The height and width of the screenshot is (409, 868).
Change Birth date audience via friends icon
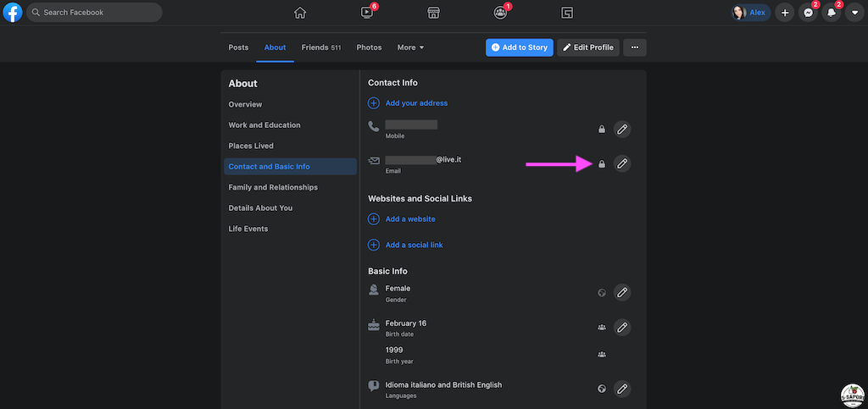pyautogui.click(x=602, y=327)
